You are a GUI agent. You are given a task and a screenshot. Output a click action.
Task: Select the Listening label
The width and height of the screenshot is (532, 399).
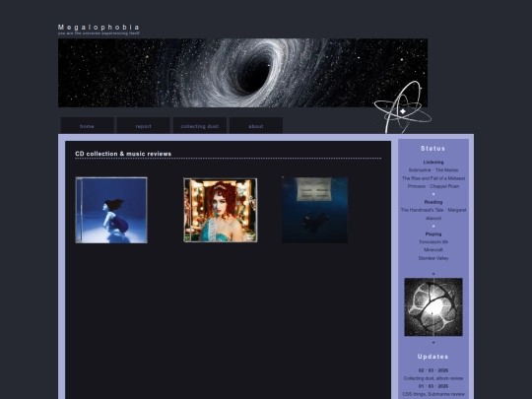(433, 163)
